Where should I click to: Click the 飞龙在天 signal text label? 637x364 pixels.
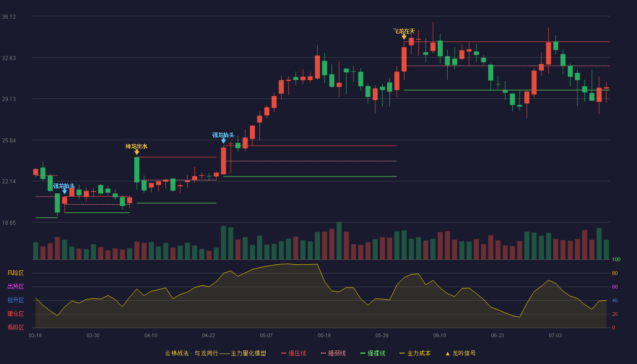click(404, 31)
